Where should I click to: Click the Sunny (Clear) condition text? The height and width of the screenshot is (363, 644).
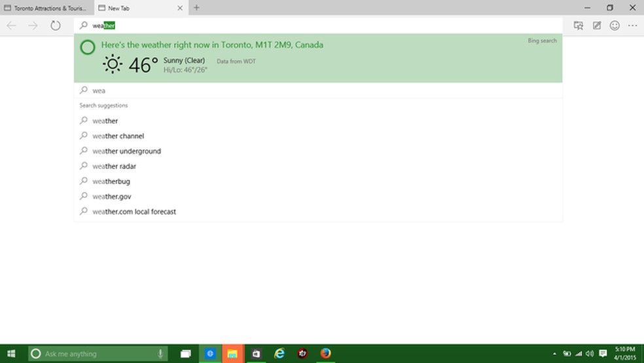pyautogui.click(x=184, y=60)
